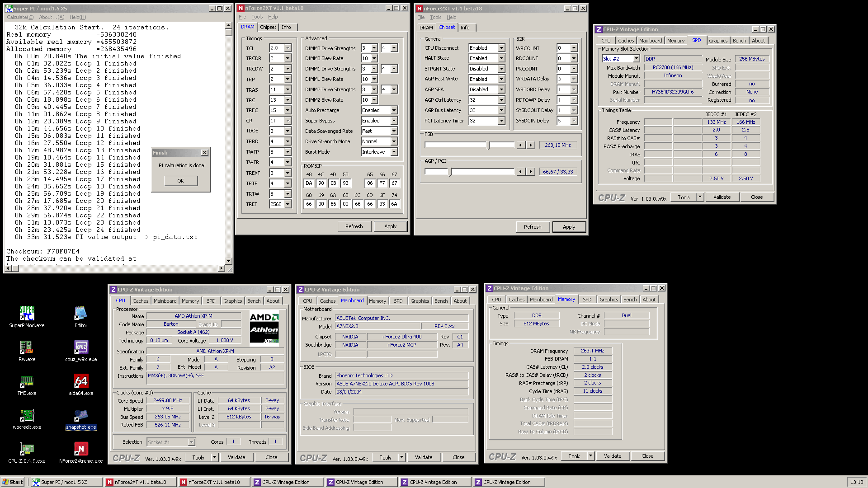Click Validate in CPU-Z Mainboard window
This screenshot has width=868, height=488.
pos(424,457)
